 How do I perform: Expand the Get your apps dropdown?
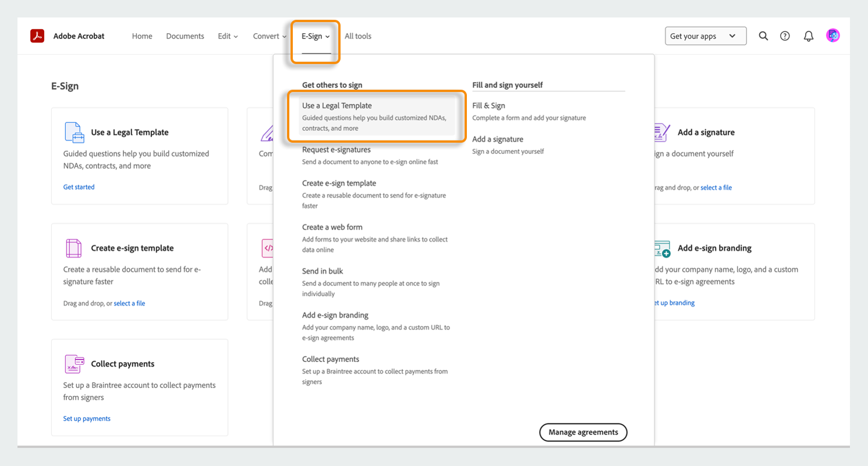coord(706,36)
